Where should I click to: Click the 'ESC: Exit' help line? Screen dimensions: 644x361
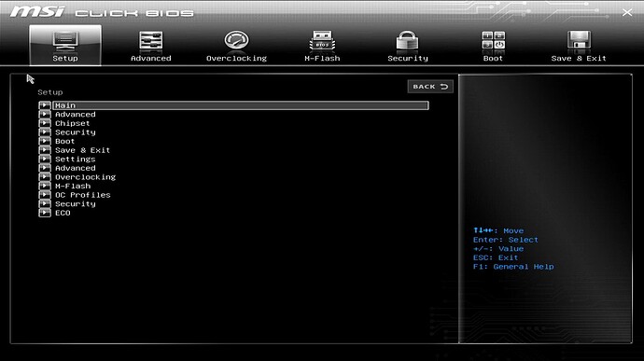(x=496, y=257)
